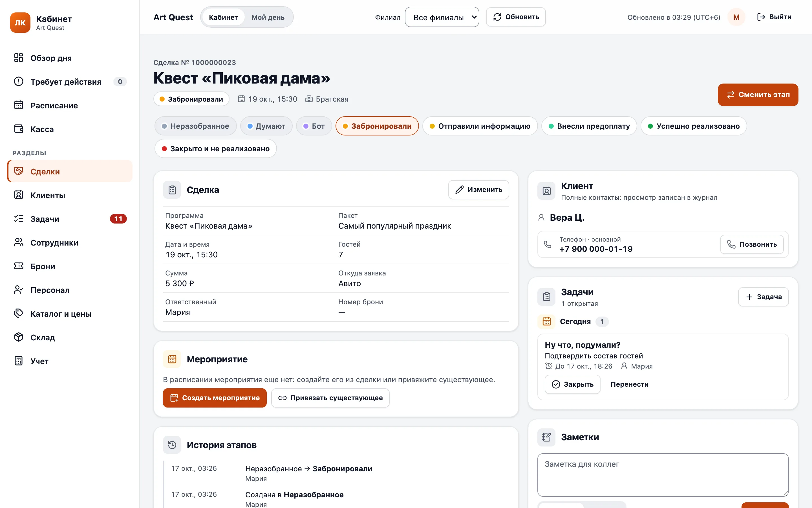Click Перенести to reschedule task
Image resolution: width=812 pixels, height=508 pixels.
click(630, 384)
